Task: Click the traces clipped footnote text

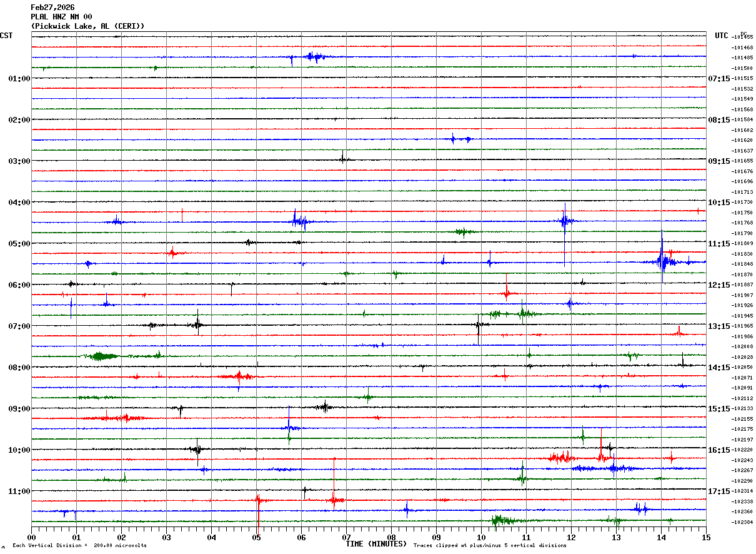Action: click(490, 546)
